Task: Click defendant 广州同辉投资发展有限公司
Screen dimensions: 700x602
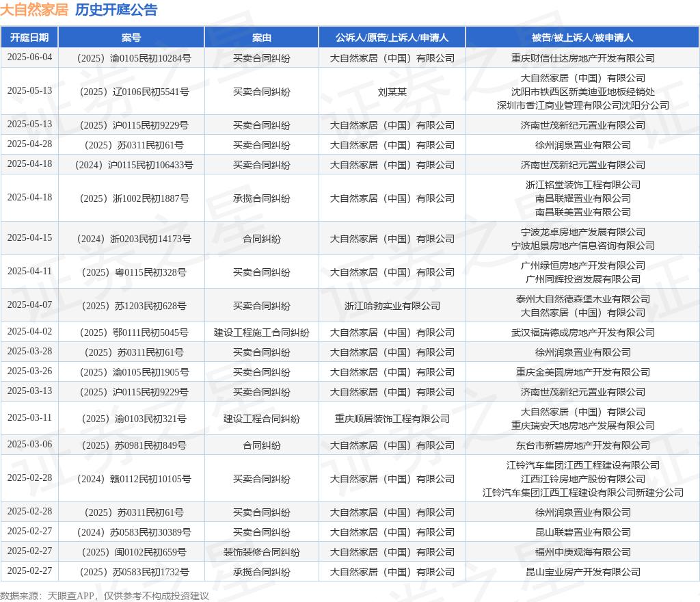Action: (x=582, y=279)
